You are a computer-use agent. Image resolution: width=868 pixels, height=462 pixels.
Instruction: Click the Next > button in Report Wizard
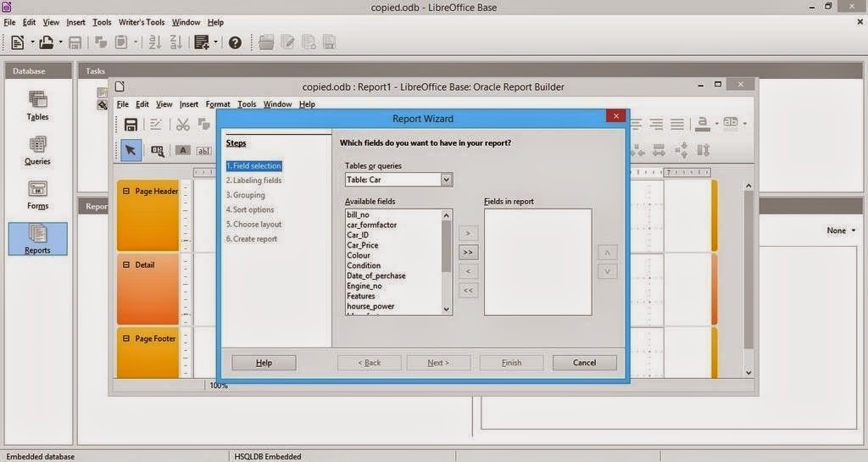[x=438, y=363]
